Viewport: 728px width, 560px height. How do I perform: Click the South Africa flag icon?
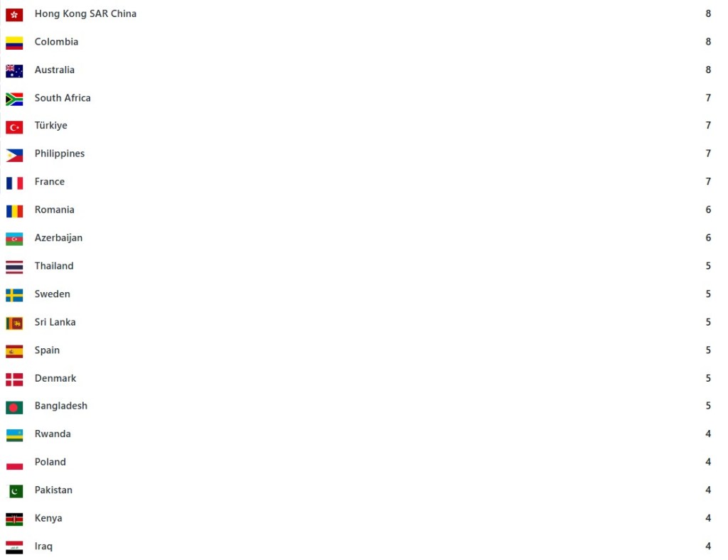(14, 99)
